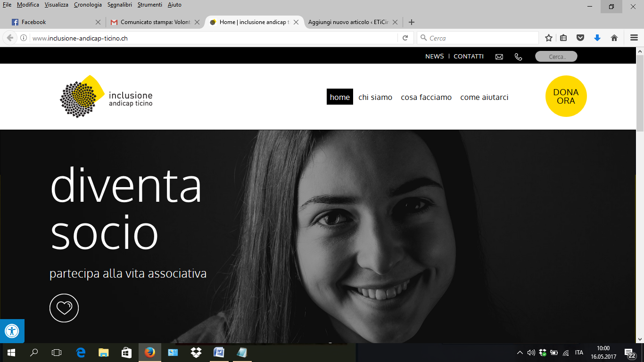Open Windows Start menu
This screenshot has height=362, width=644.
click(11, 353)
